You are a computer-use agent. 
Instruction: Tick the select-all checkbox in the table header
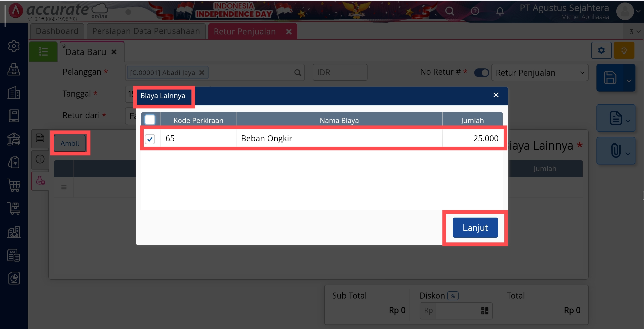click(x=150, y=120)
